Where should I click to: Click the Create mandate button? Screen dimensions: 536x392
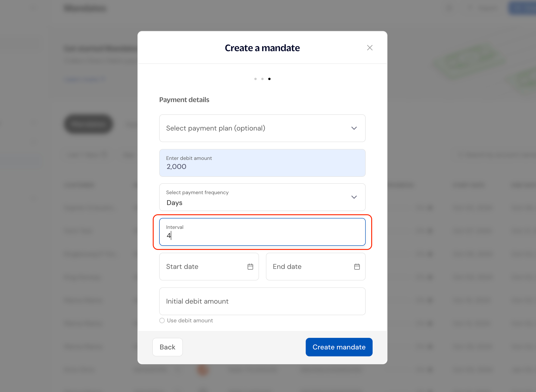[x=339, y=347]
